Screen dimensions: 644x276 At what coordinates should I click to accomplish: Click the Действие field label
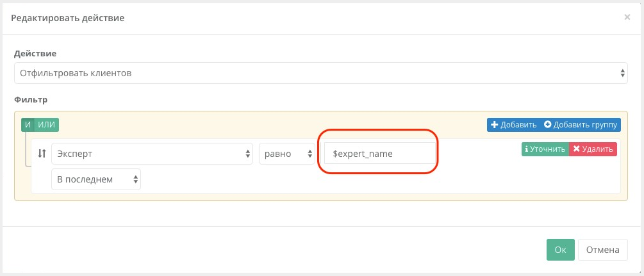tap(35, 54)
